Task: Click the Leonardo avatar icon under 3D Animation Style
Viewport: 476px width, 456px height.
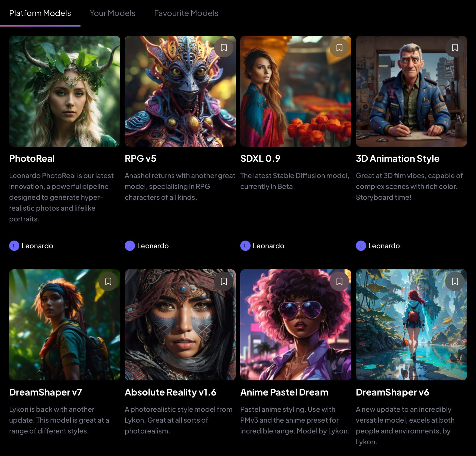Action: pos(361,246)
